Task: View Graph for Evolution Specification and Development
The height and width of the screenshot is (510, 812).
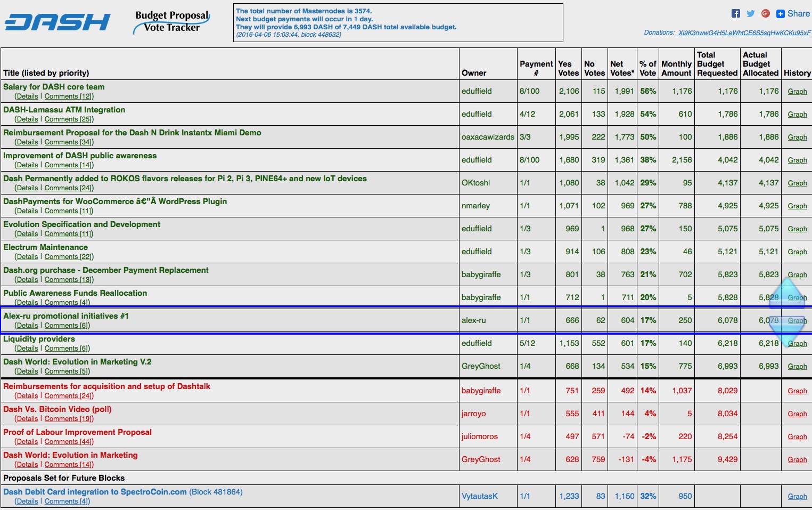Action: (x=797, y=229)
